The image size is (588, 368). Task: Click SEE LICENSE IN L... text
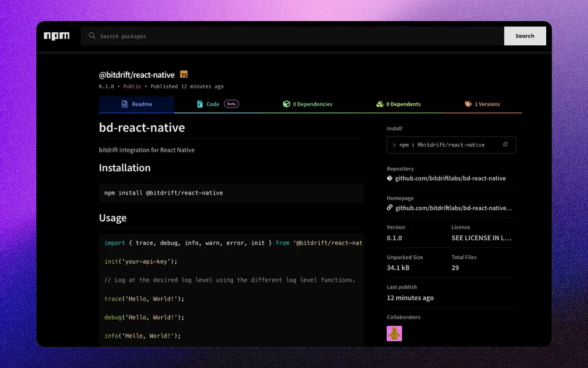(x=481, y=238)
